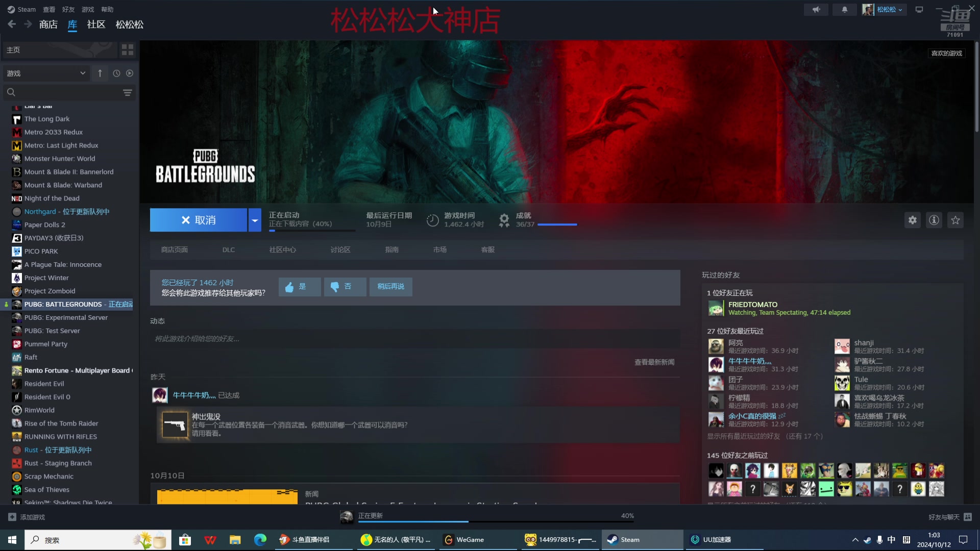This screenshot has height=551, width=980.
Task: Cancel the launch with 取消 button
Action: [x=199, y=220]
